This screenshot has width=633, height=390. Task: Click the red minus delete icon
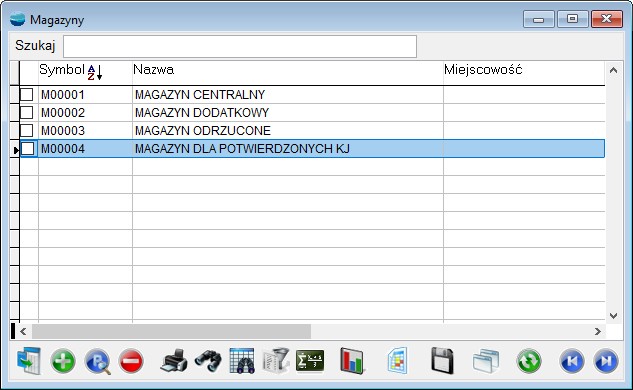(131, 361)
